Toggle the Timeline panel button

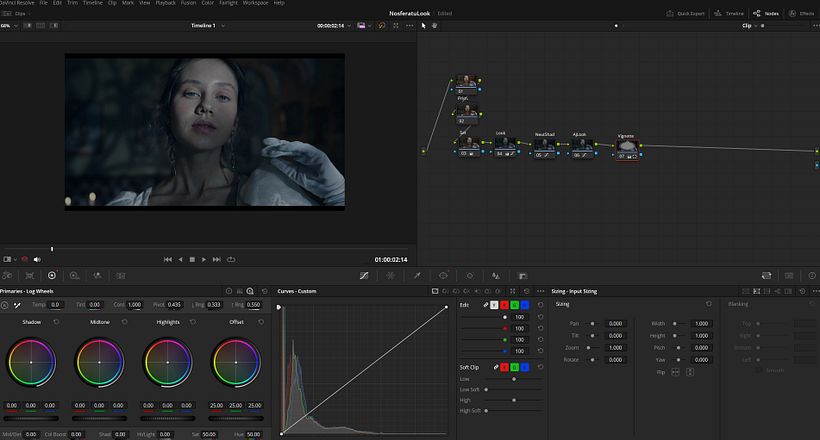click(x=729, y=13)
